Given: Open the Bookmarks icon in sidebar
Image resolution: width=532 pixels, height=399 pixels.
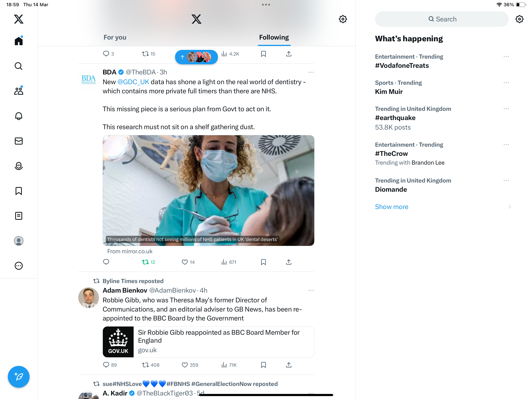Looking at the screenshot, I should (18, 191).
